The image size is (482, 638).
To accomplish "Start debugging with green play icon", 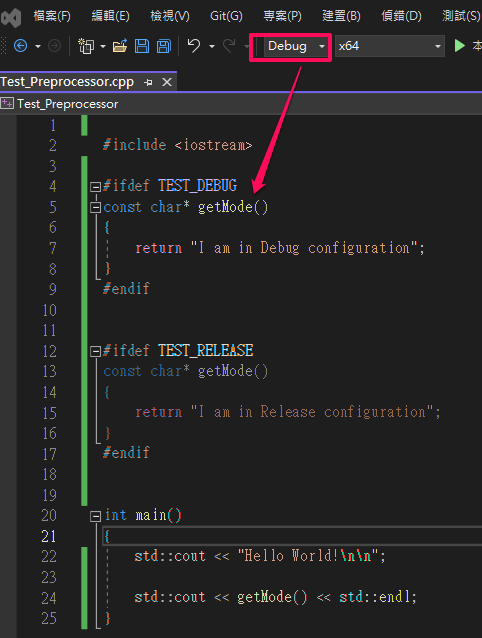I will [x=460, y=46].
